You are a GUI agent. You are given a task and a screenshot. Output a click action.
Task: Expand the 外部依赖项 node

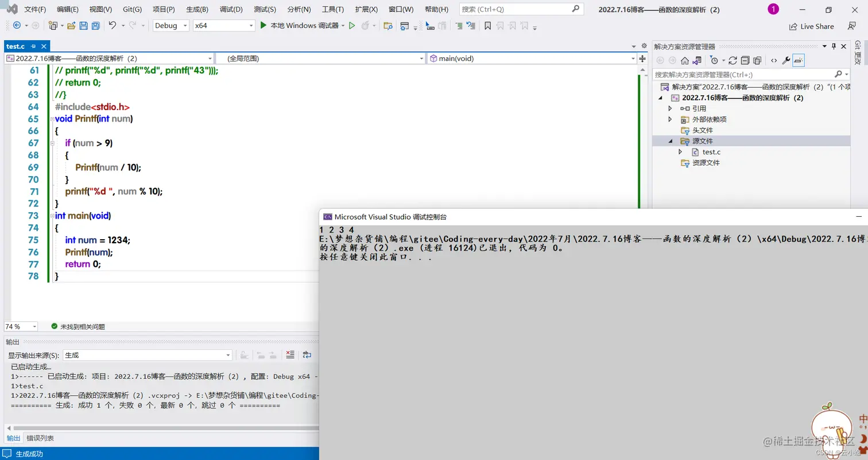coord(670,119)
